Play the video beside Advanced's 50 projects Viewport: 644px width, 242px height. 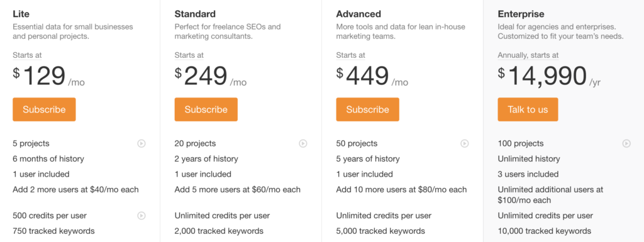pos(465,143)
